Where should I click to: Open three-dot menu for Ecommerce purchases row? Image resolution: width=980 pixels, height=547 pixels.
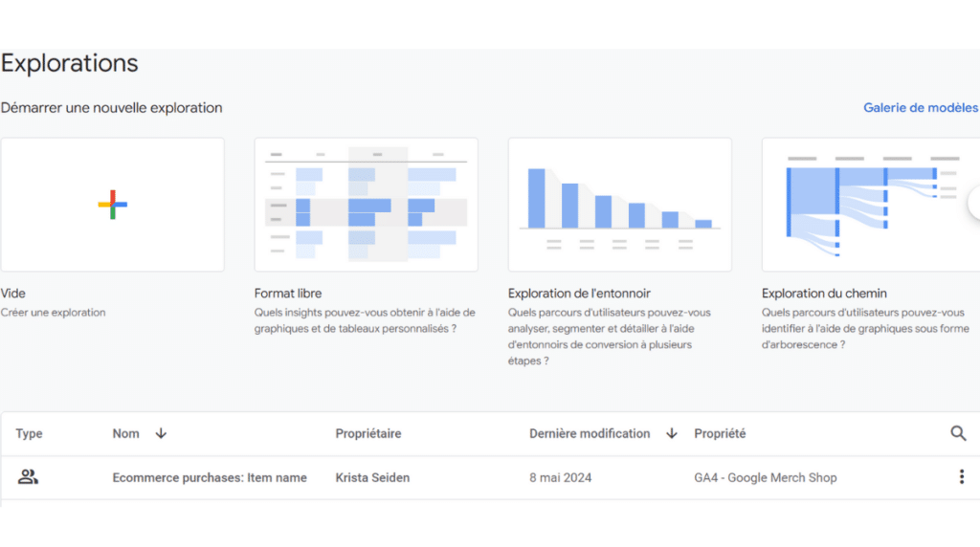[961, 477]
